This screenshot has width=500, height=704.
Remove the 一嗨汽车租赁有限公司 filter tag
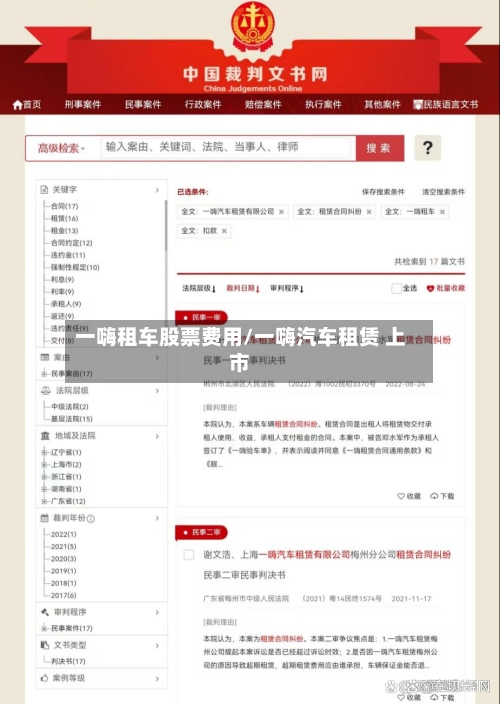(281, 212)
